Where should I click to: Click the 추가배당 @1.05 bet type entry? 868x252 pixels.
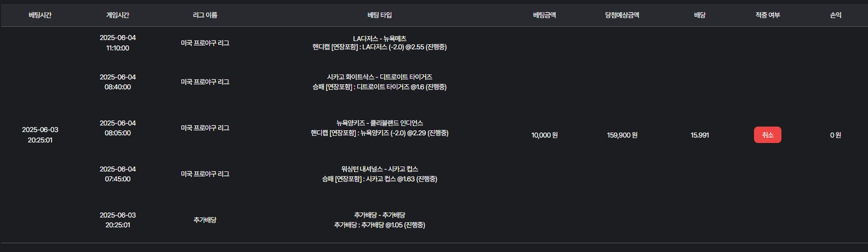(x=379, y=225)
